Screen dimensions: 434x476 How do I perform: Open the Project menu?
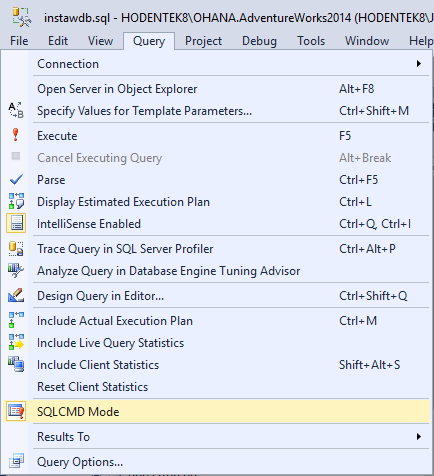(203, 41)
